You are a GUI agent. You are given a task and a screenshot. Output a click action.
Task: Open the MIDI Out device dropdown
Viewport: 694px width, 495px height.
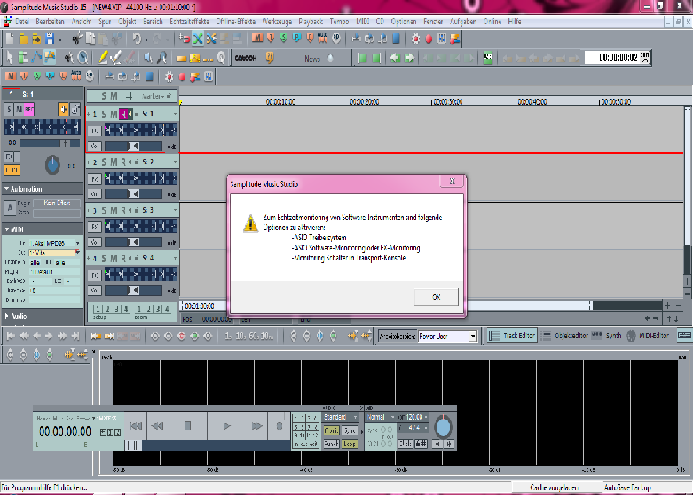[x=77, y=252]
